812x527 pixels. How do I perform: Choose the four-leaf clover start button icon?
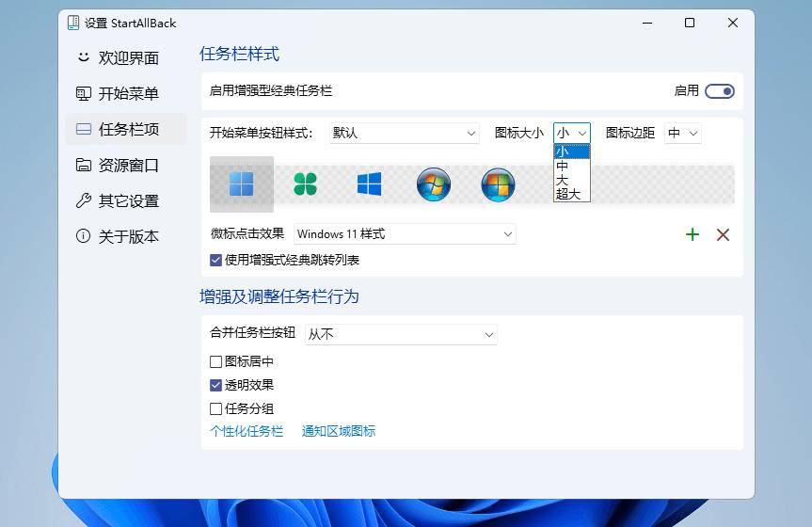tap(305, 184)
